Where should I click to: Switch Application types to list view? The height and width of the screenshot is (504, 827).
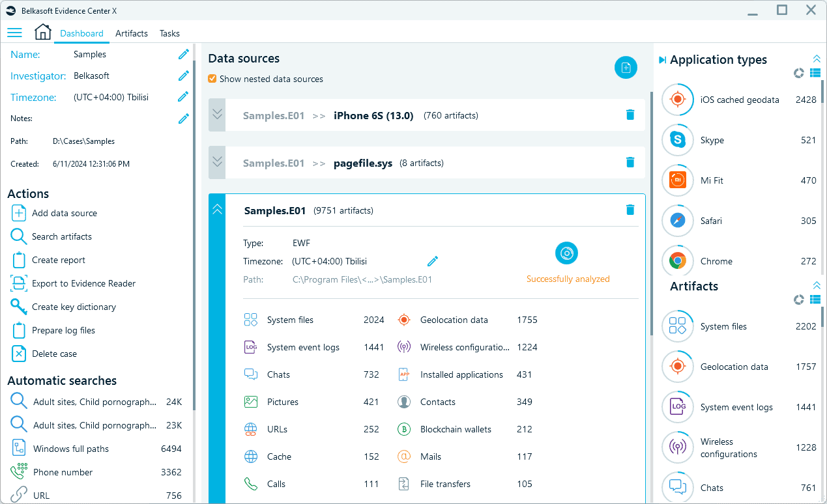pyautogui.click(x=815, y=73)
